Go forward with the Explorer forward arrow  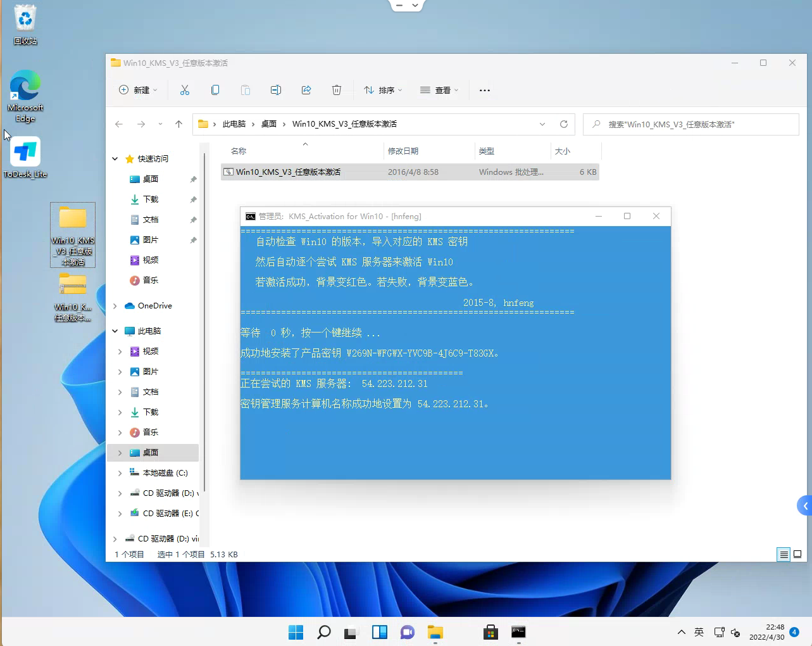(x=141, y=124)
